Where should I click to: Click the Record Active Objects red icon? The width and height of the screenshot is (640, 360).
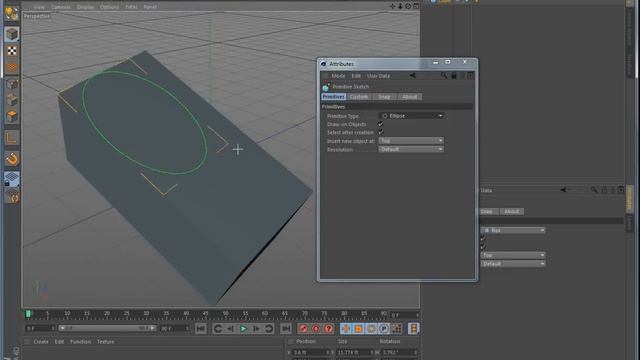click(x=303, y=329)
